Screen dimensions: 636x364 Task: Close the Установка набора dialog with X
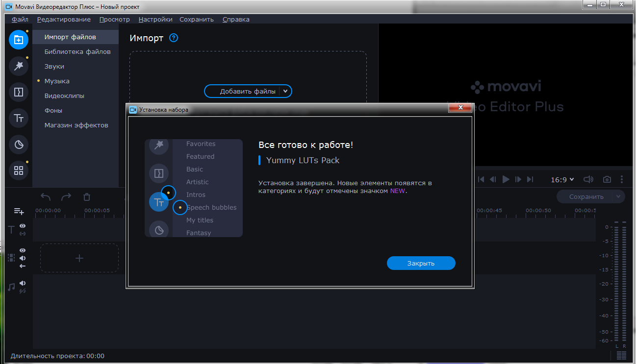pos(459,107)
